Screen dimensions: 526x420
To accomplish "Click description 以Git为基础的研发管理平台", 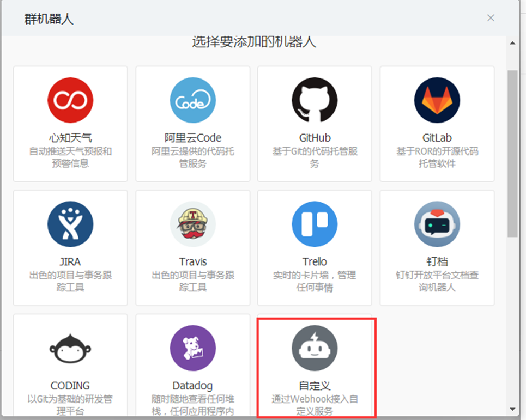I will (x=70, y=405).
